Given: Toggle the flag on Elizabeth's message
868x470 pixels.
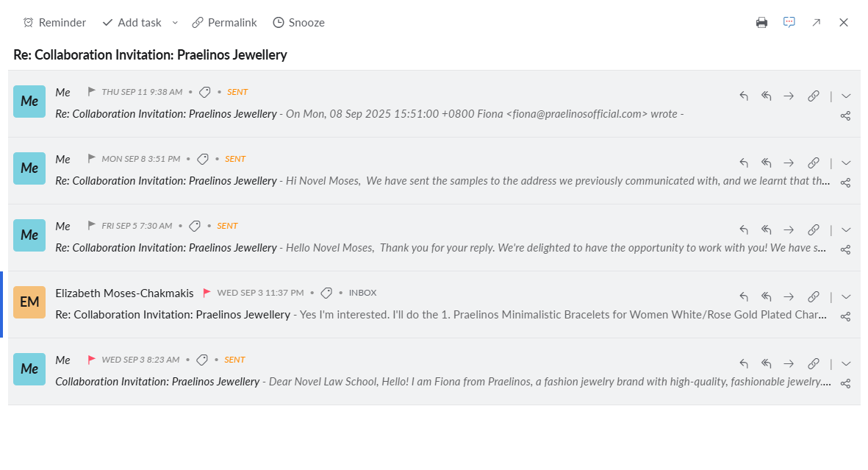Looking at the screenshot, I should pyautogui.click(x=207, y=293).
